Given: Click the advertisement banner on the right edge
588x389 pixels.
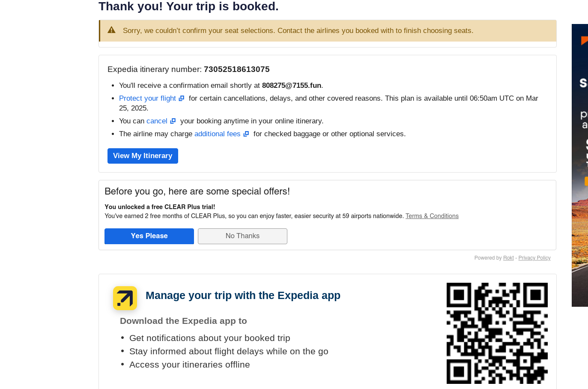Looking at the screenshot, I should tap(580, 165).
